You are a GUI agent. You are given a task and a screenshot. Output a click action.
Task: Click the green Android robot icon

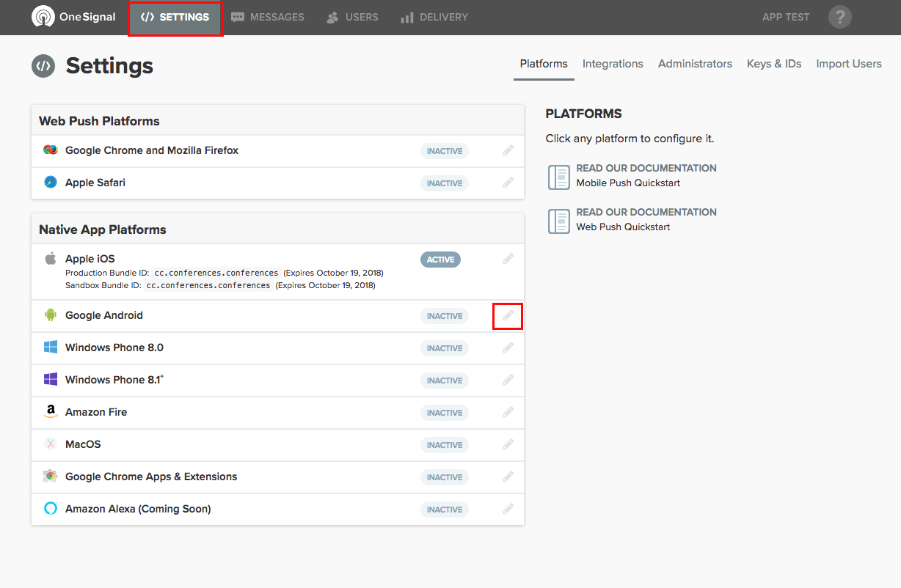[51, 315]
